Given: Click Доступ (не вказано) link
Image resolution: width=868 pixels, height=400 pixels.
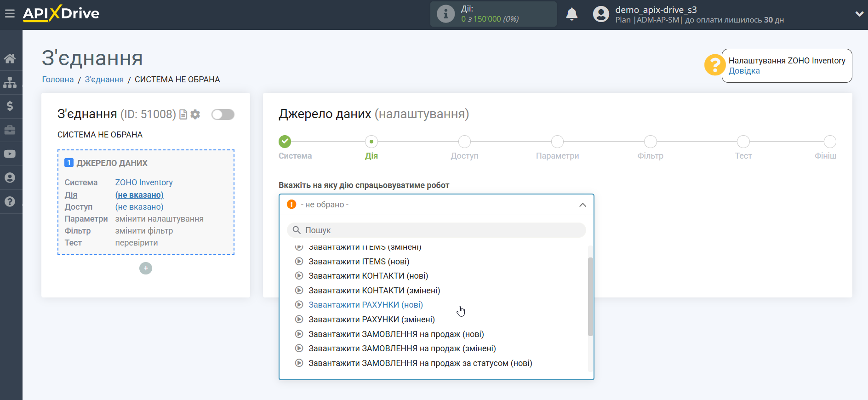Looking at the screenshot, I should (139, 207).
